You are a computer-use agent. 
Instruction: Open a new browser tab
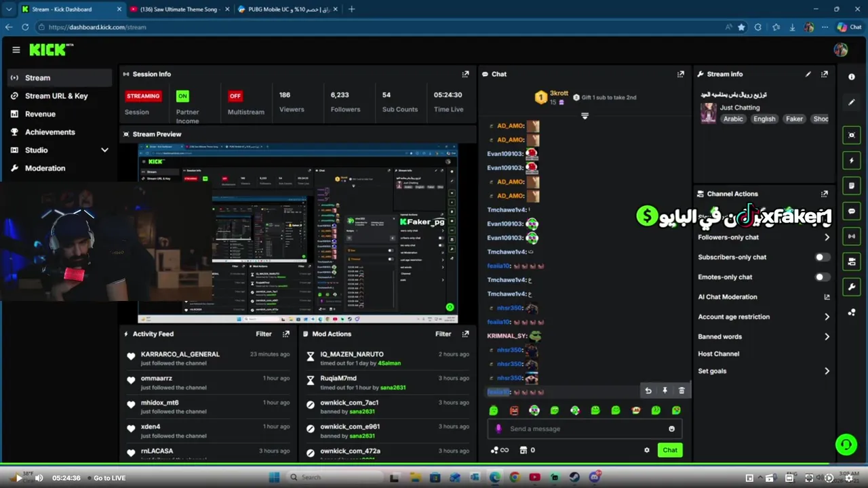coord(351,9)
